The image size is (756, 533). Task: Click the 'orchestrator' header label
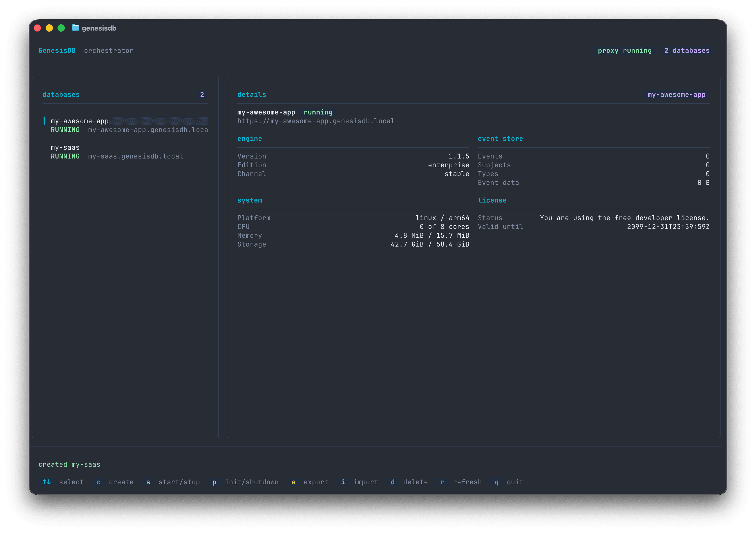point(109,51)
